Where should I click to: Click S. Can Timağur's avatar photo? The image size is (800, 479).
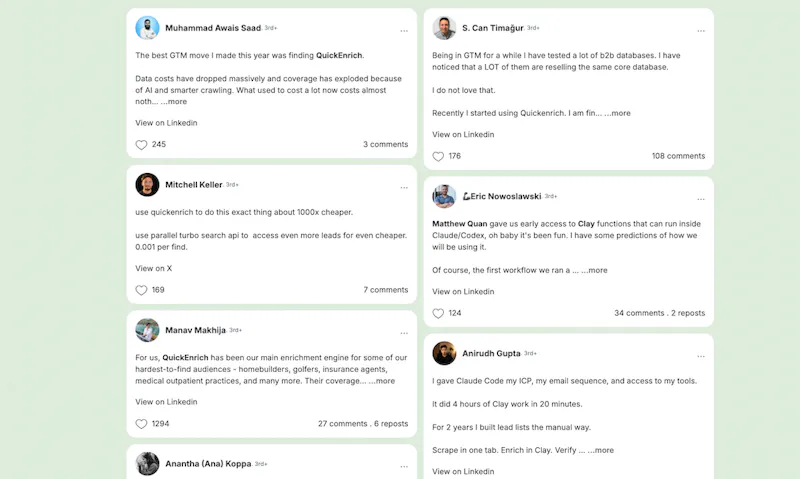pos(444,28)
